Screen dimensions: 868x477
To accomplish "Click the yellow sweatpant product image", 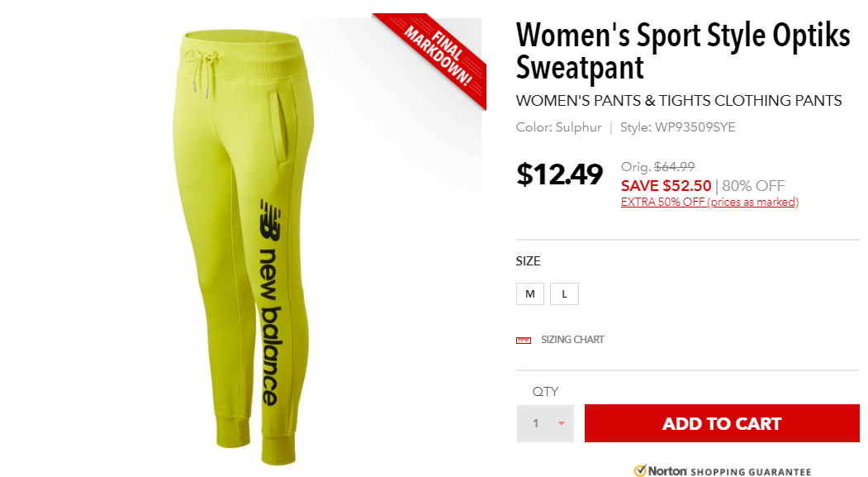I will (x=244, y=246).
